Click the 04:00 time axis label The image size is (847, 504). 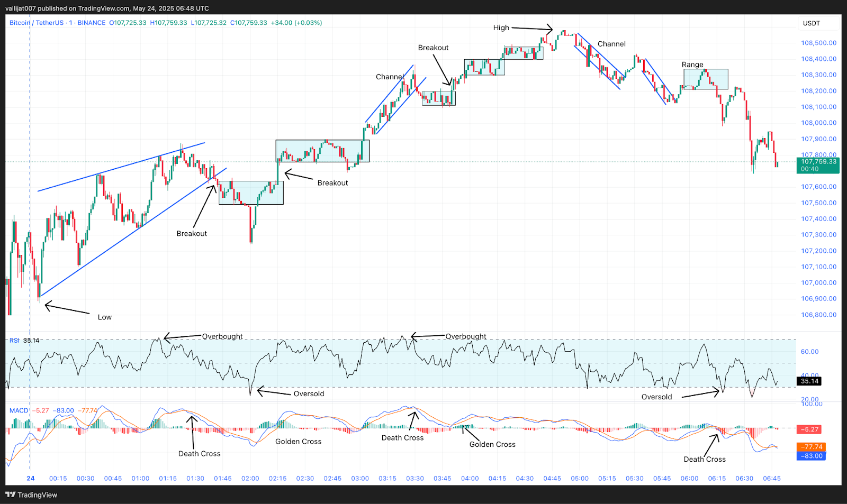tap(470, 478)
